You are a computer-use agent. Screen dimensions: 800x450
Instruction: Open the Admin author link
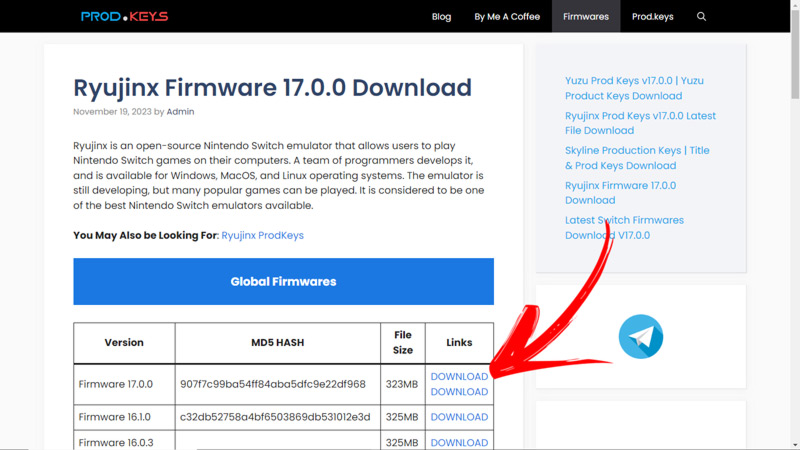(180, 112)
